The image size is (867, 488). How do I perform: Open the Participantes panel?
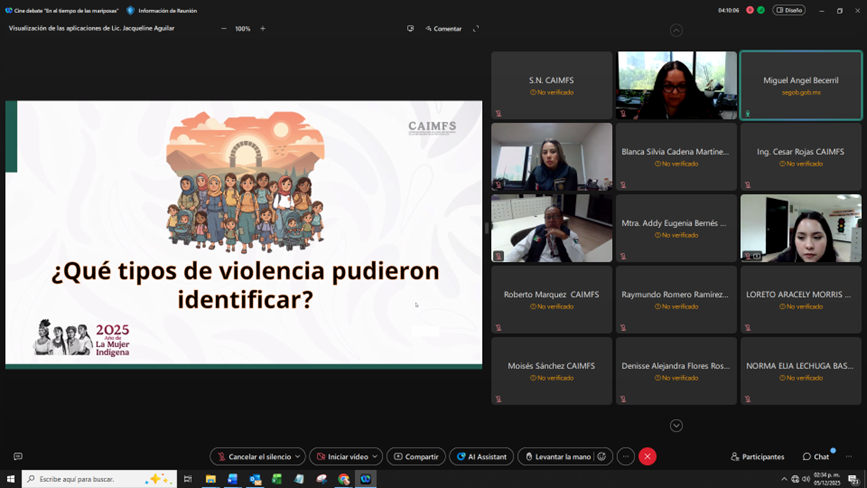pos(757,456)
